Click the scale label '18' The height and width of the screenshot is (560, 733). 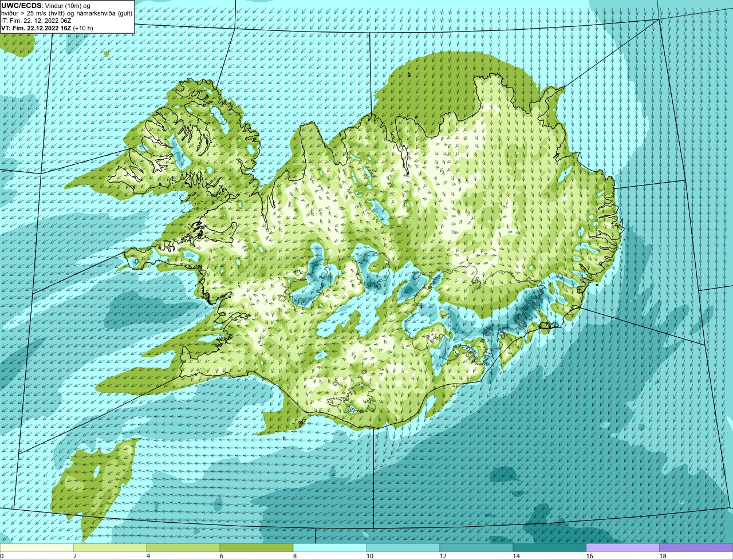[663, 556]
